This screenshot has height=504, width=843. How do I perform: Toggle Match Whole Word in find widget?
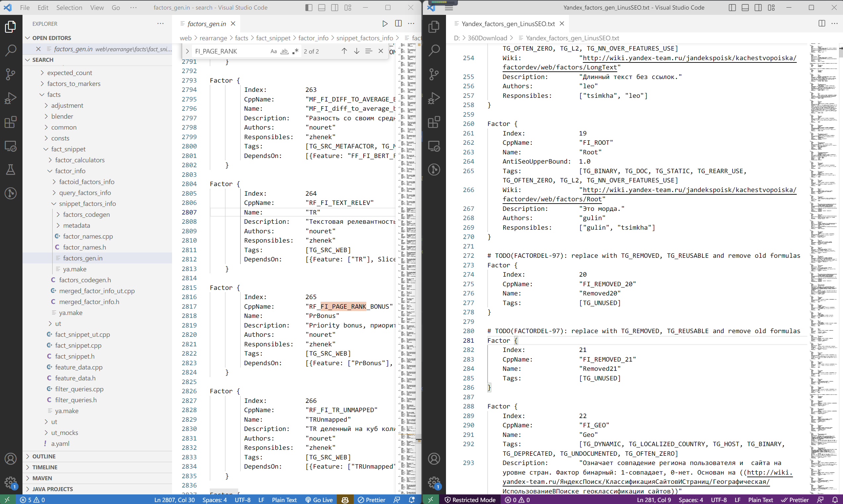(x=284, y=51)
